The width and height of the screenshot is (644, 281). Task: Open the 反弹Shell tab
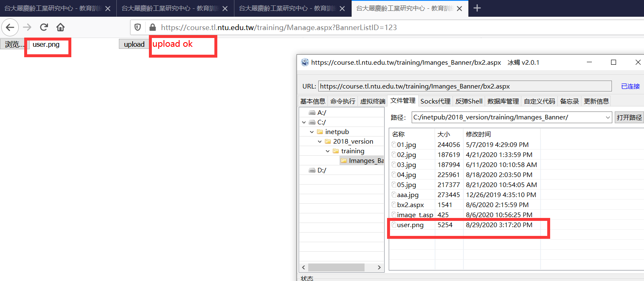[469, 101]
